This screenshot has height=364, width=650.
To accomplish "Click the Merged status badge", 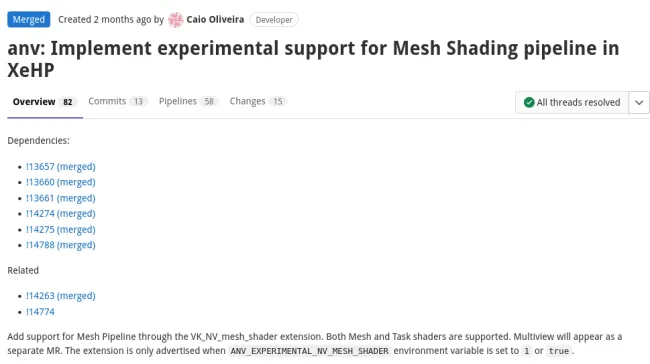I will 29,19.
